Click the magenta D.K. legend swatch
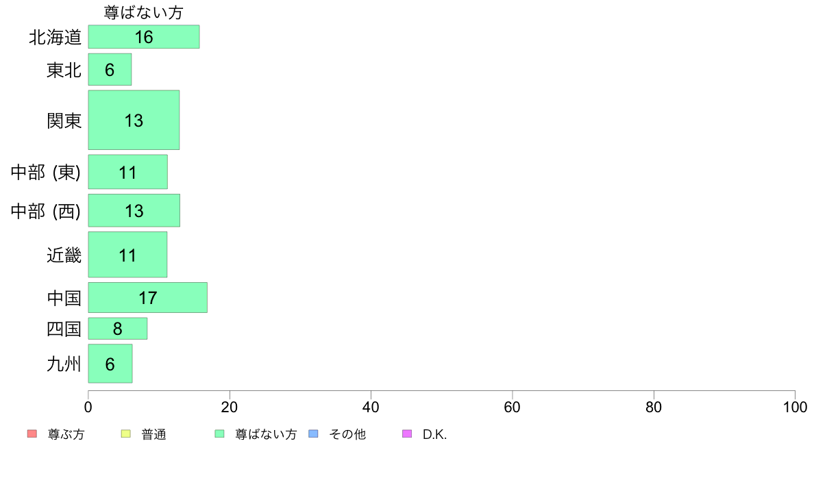The width and height of the screenshot is (814, 504). 407,433
